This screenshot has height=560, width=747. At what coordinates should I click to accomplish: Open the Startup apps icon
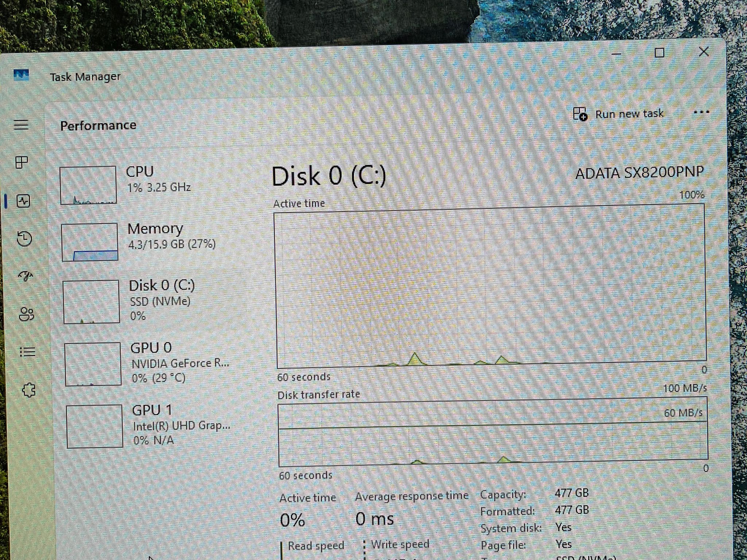click(26, 276)
